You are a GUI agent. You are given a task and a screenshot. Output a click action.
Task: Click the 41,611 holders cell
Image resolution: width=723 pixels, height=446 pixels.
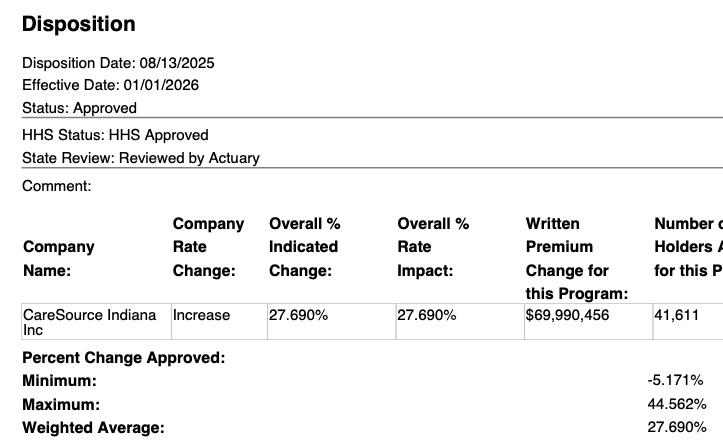tap(677, 315)
